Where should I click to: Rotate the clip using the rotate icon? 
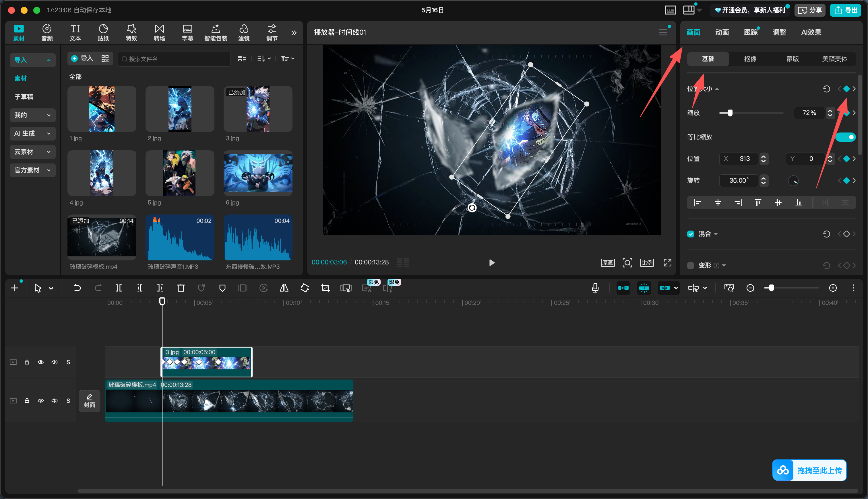point(305,288)
